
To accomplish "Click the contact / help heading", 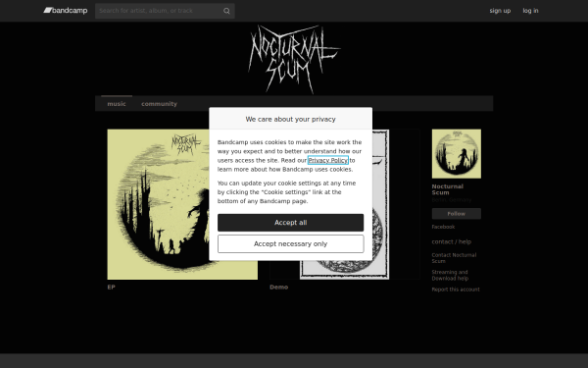I will [x=452, y=241].
